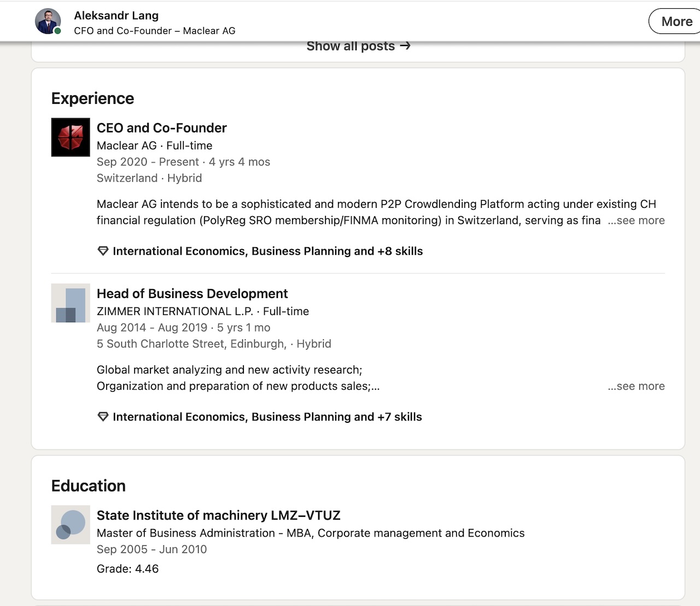Click the profile avatar in sticky header
Screen dimensions: 700x606
[x=48, y=22]
